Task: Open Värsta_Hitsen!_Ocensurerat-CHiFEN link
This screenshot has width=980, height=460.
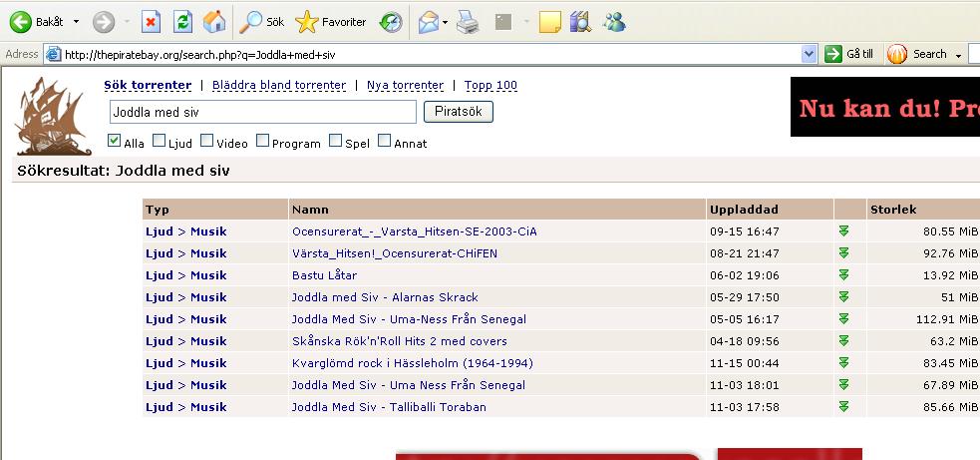Action: tap(395, 253)
